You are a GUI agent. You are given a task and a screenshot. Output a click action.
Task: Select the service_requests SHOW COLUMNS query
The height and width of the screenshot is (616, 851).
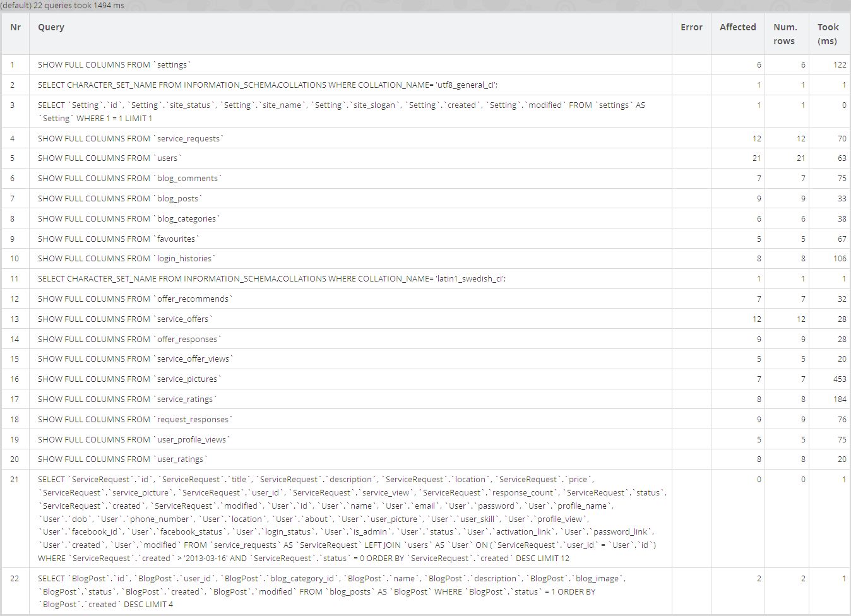129,138
